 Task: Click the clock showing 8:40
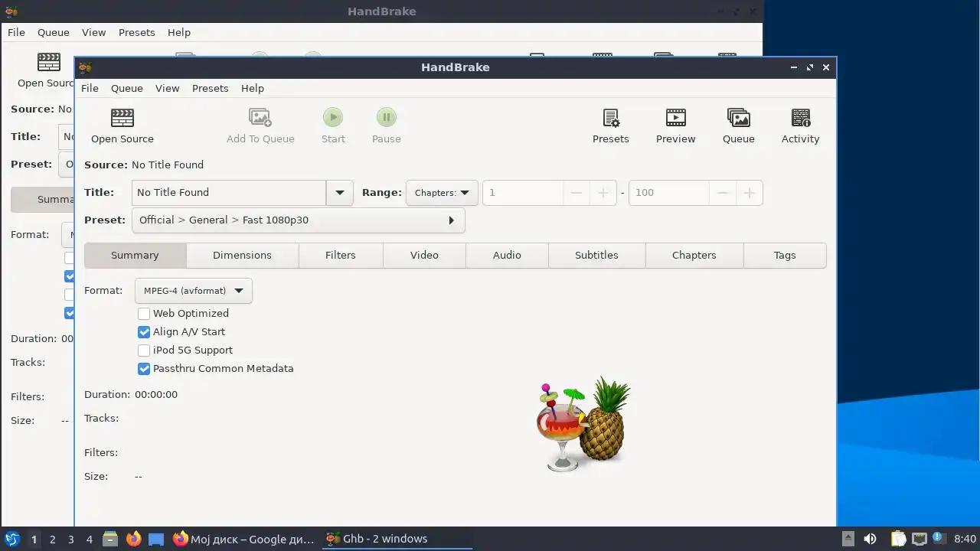click(x=965, y=539)
